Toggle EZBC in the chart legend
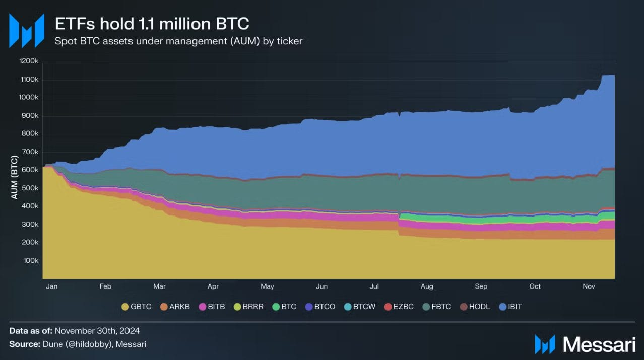 [x=399, y=307]
